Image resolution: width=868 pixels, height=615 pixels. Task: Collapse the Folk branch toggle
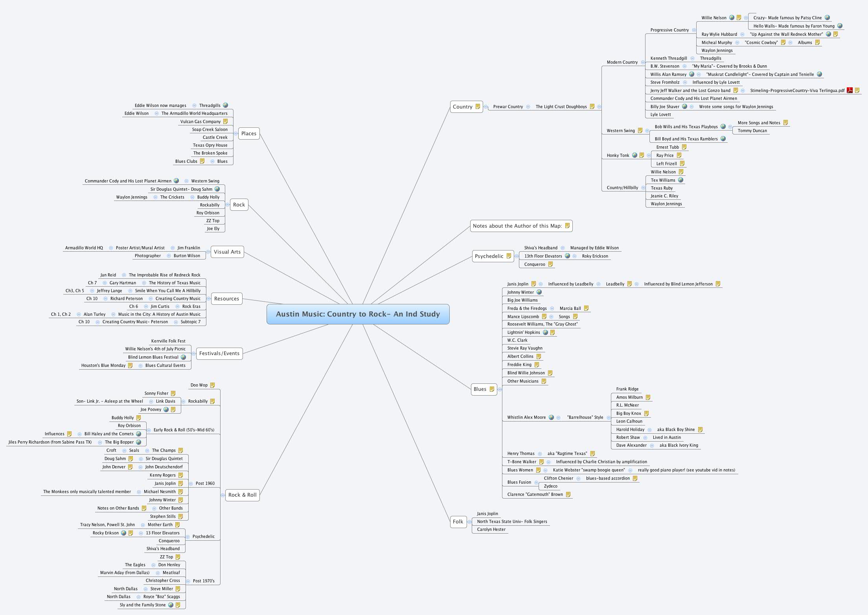coord(469,522)
